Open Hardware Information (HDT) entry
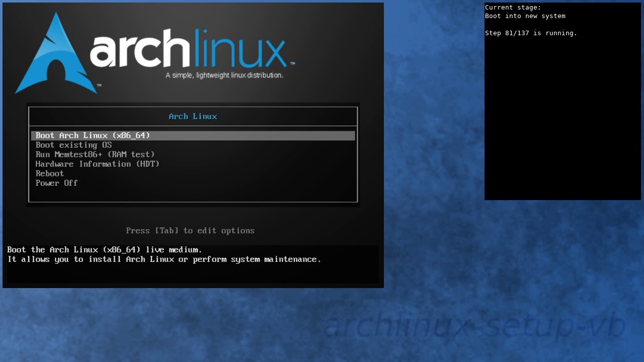The image size is (644, 362). [x=97, y=164]
